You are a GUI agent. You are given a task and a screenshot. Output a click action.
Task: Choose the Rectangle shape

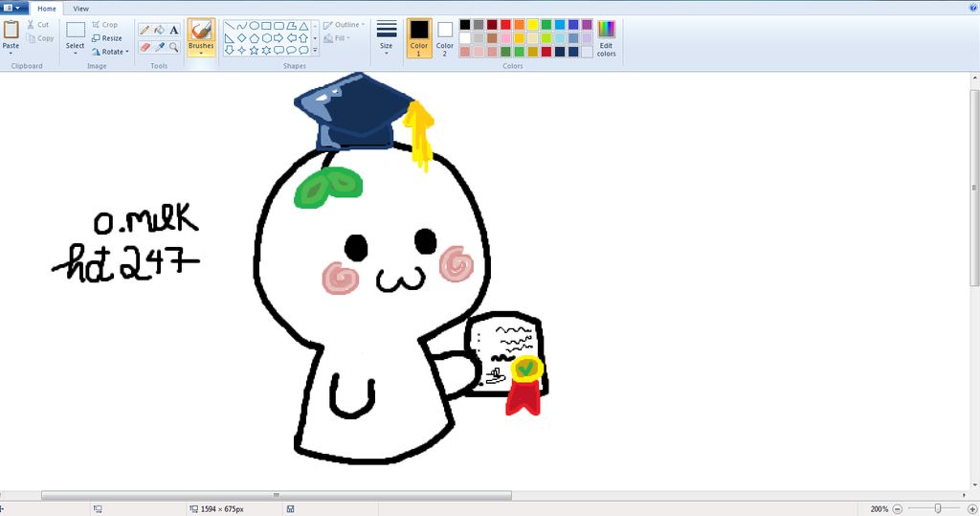(266, 26)
